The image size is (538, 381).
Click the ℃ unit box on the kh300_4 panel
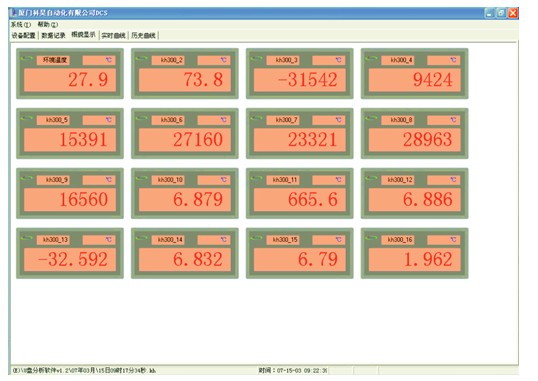443,60
